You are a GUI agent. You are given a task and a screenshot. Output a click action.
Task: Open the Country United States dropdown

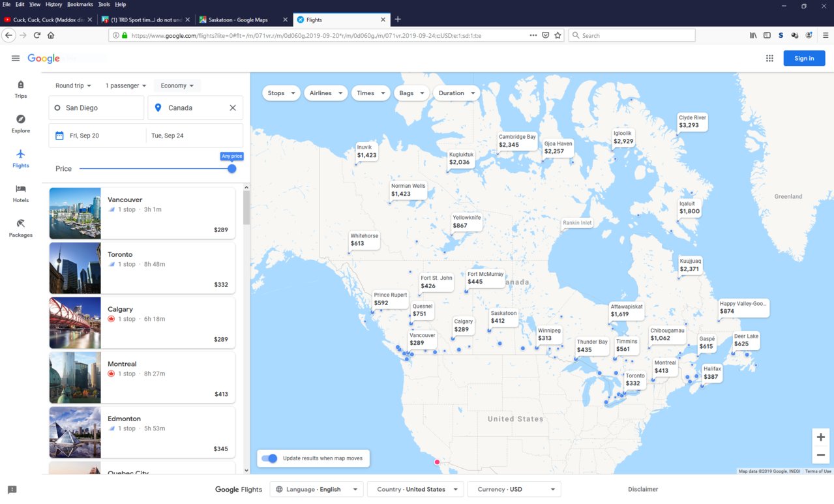(416, 489)
